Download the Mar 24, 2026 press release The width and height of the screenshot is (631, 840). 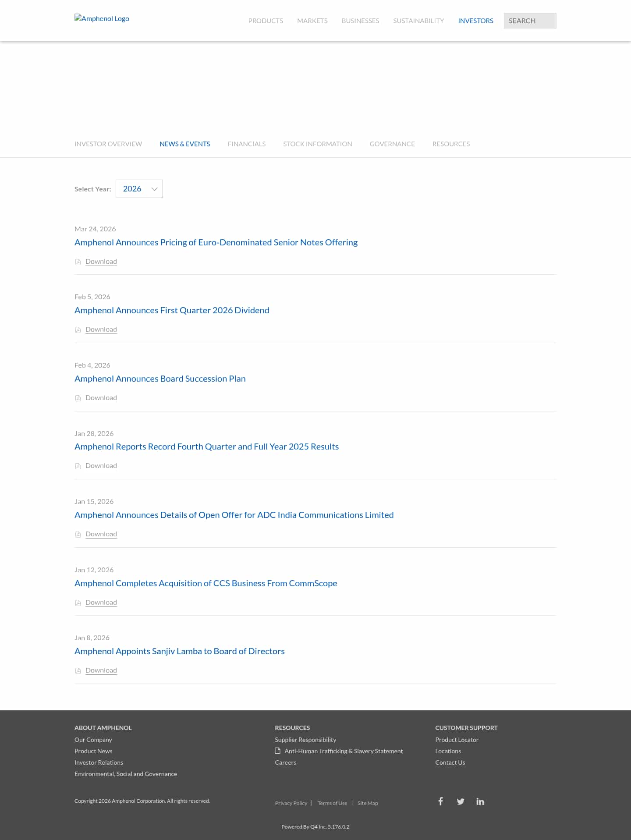(x=101, y=262)
